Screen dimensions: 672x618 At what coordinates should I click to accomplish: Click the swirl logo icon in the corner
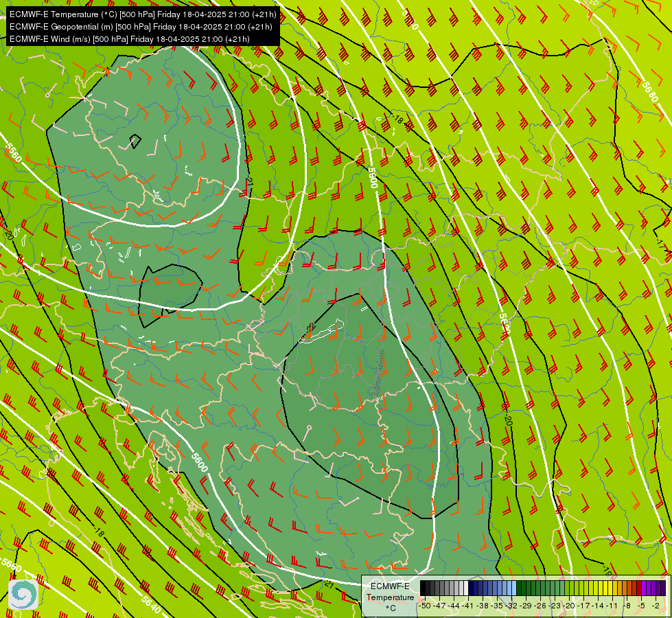(23, 595)
